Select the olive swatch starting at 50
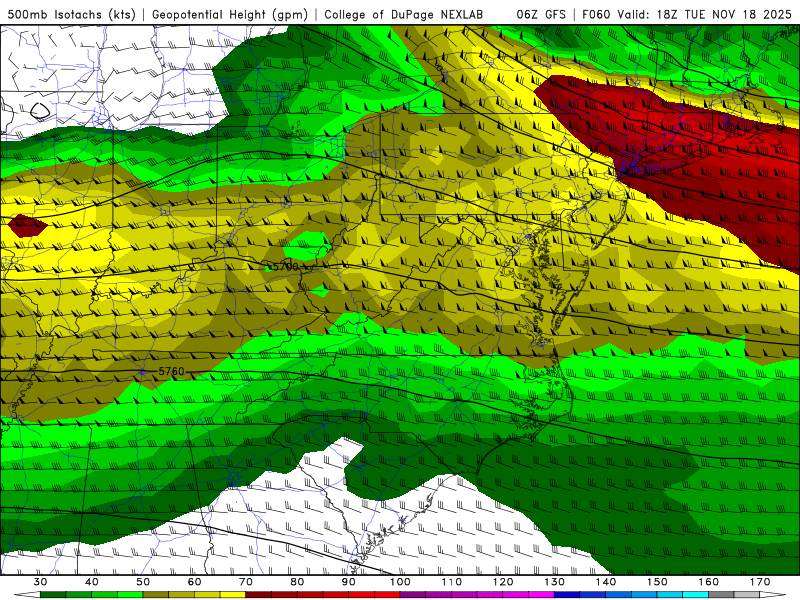800x600 pixels. tap(156, 595)
